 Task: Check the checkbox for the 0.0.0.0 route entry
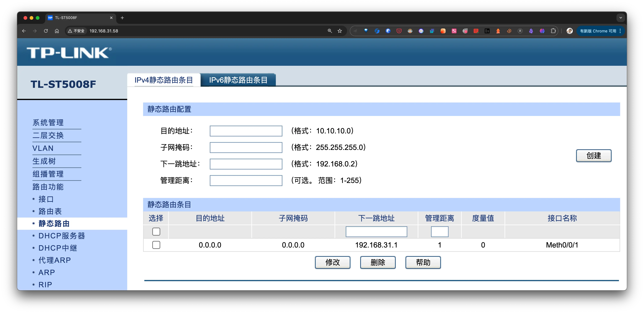pos(156,245)
